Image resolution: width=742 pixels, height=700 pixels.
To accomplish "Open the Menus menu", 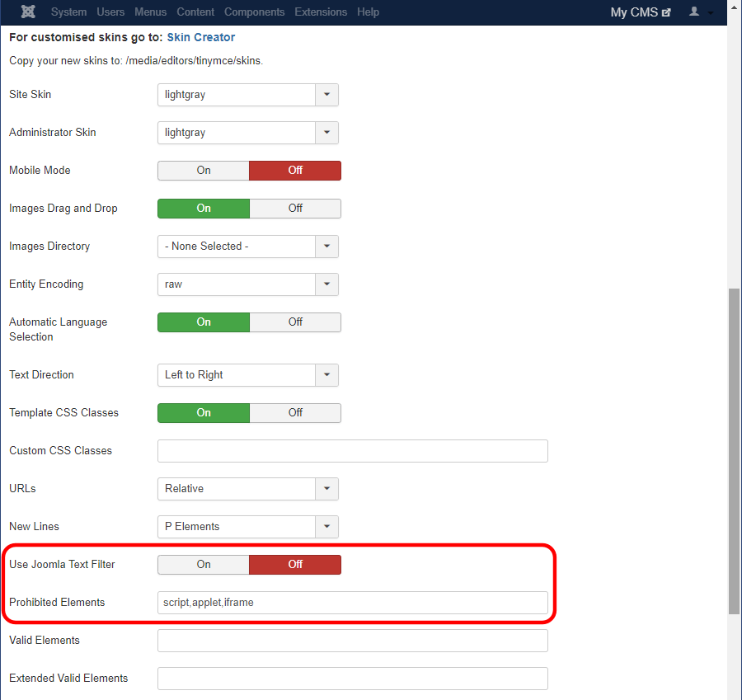I will (x=151, y=12).
